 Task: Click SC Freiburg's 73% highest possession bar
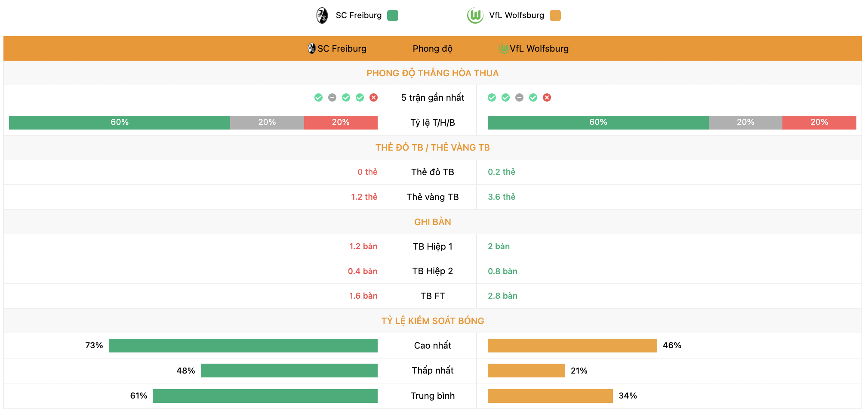point(243,346)
